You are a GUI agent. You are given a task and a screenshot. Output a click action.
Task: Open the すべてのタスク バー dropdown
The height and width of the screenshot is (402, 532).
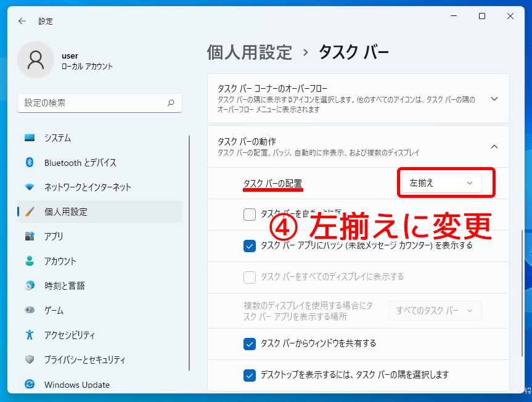pos(435,310)
